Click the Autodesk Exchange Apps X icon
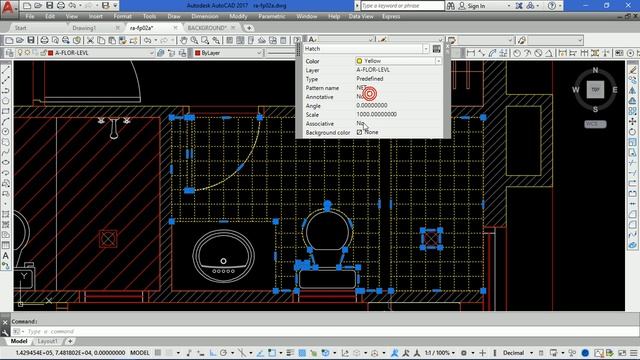640x360 pixels. point(519,6)
